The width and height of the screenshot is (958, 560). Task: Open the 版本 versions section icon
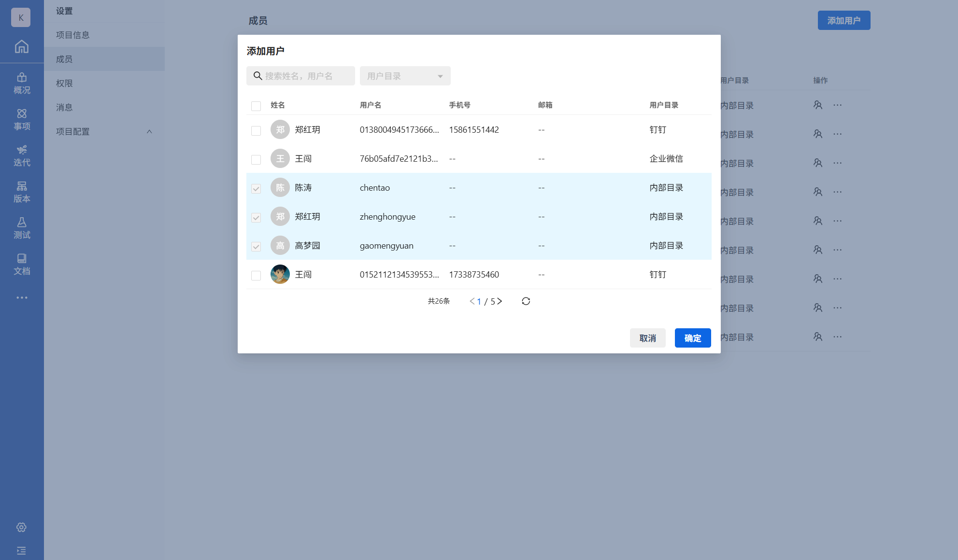(22, 192)
